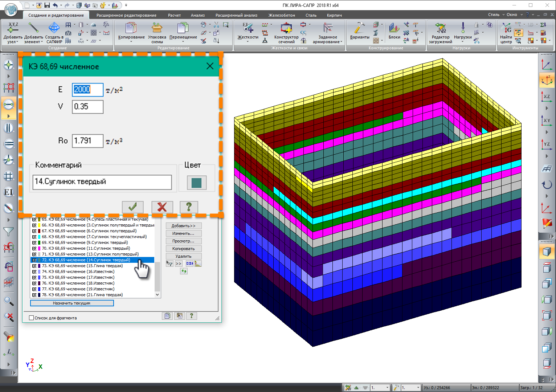
Task: Open Редактор загружений load case editor
Action: point(440,28)
